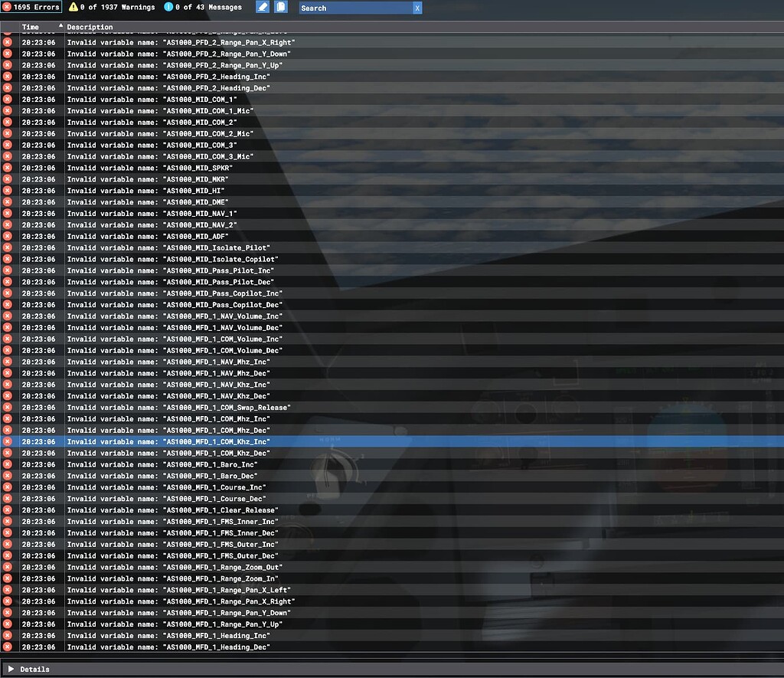Click the 1695 Errors counter button
This screenshot has width=784, height=678.
[x=31, y=7]
